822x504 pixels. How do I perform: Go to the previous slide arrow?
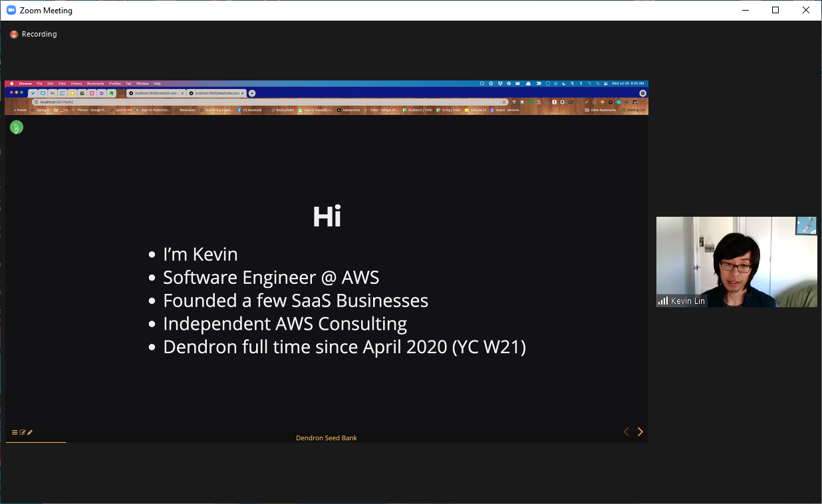[626, 432]
